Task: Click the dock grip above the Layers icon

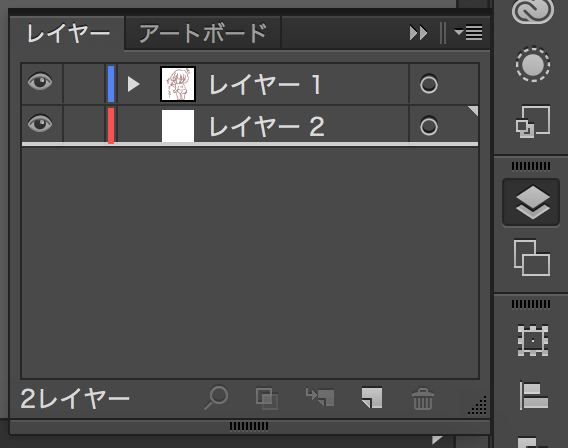Action: [x=531, y=166]
